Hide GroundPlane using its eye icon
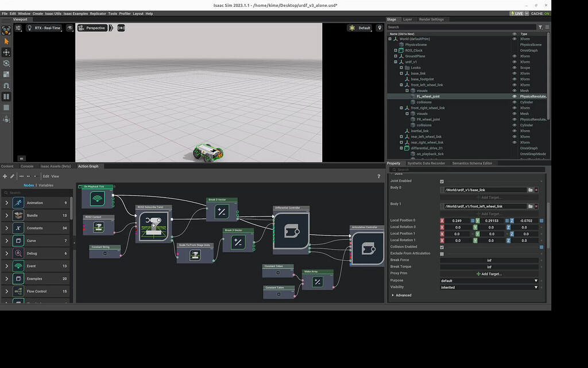Image resolution: width=588 pixels, height=368 pixels. coord(514,56)
